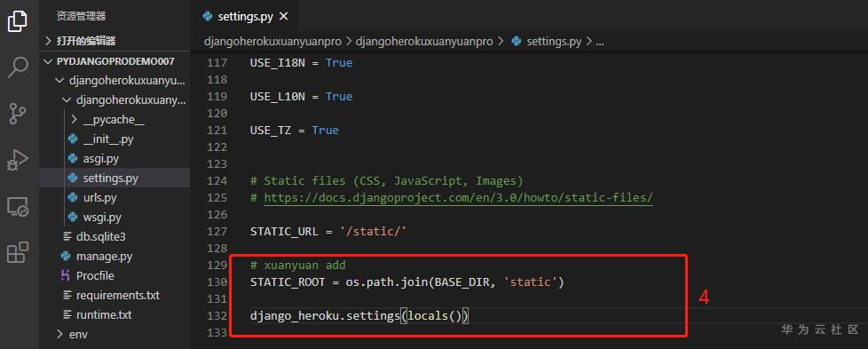Click the text icon beside runtime.txt
This screenshot has width=868, height=349.
click(67, 314)
